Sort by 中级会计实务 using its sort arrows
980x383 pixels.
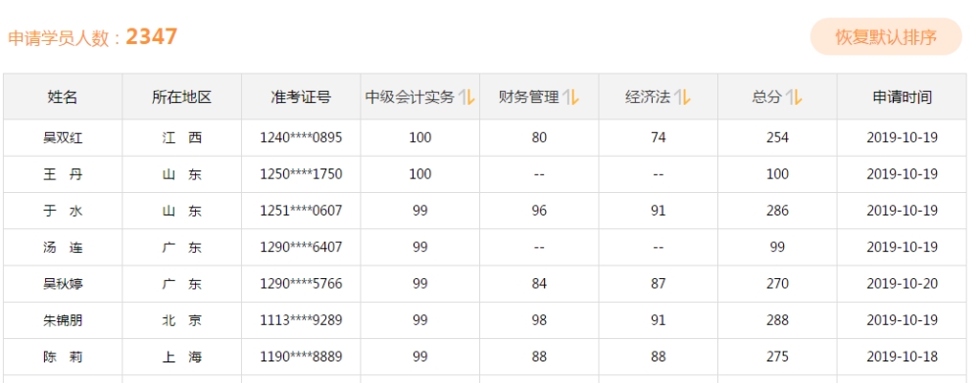click(466, 98)
